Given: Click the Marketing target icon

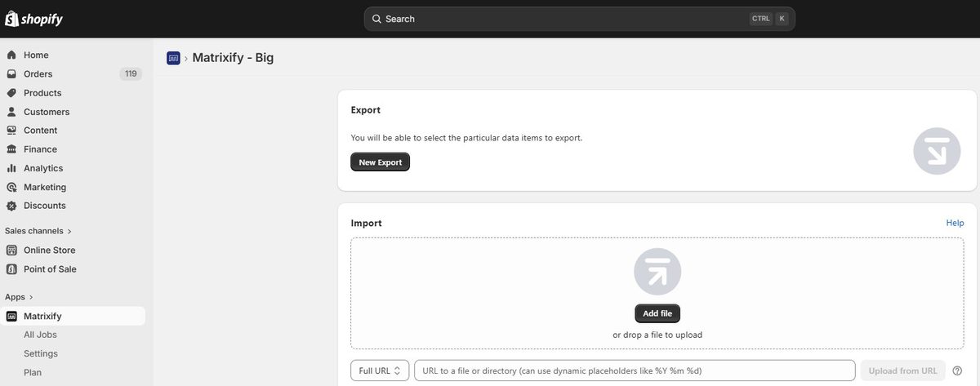Looking at the screenshot, I should [x=11, y=187].
